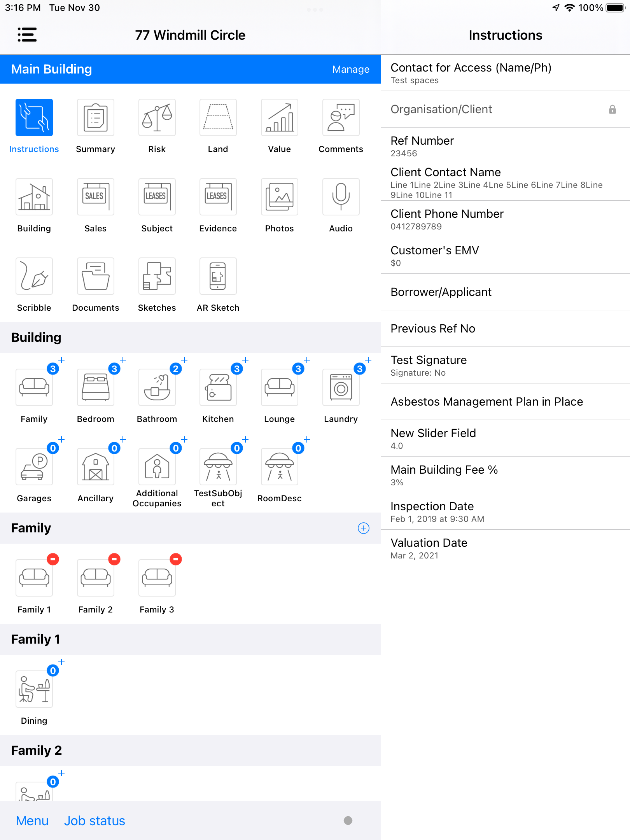Tap Manage in Main Building header
Image resolution: width=630 pixels, height=840 pixels.
coord(351,69)
